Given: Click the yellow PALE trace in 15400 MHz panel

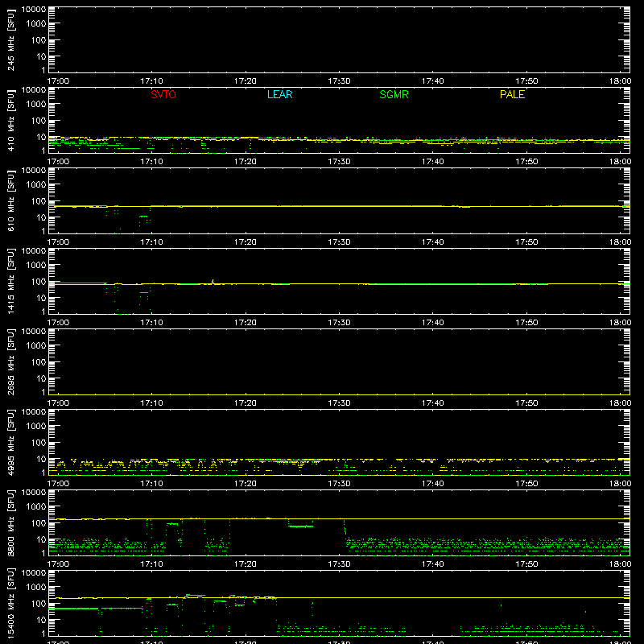Looking at the screenshot, I should point(339,597).
